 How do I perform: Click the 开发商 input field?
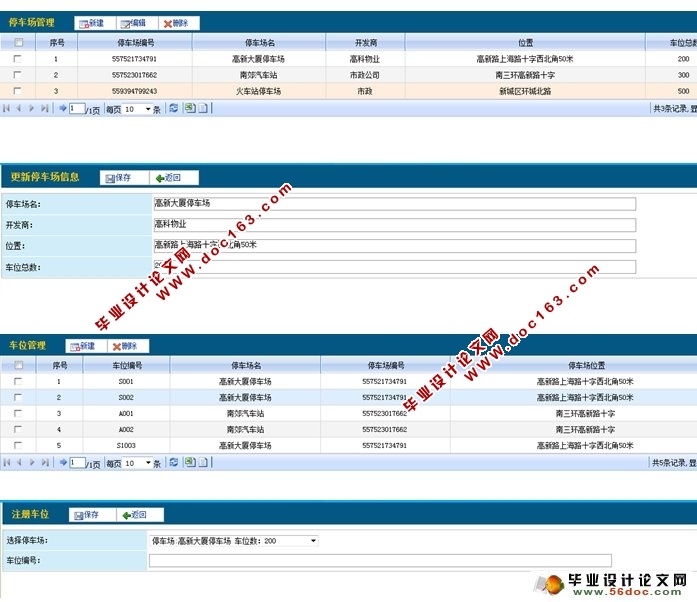(x=395, y=225)
